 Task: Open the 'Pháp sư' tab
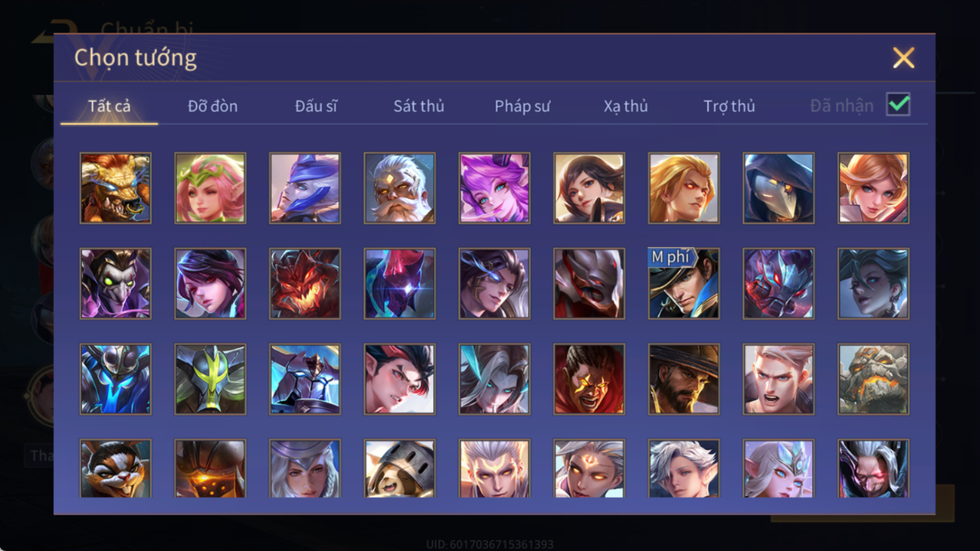click(x=522, y=106)
